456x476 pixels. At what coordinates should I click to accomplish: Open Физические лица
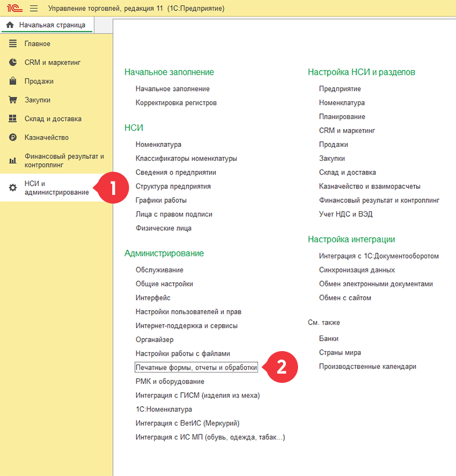coord(163,228)
